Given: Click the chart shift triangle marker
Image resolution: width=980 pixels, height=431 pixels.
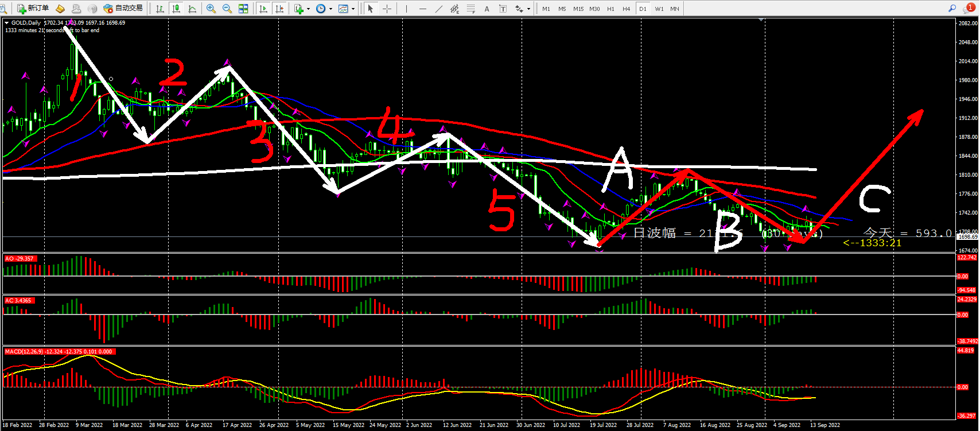Looking at the screenshot, I should pos(761,20).
